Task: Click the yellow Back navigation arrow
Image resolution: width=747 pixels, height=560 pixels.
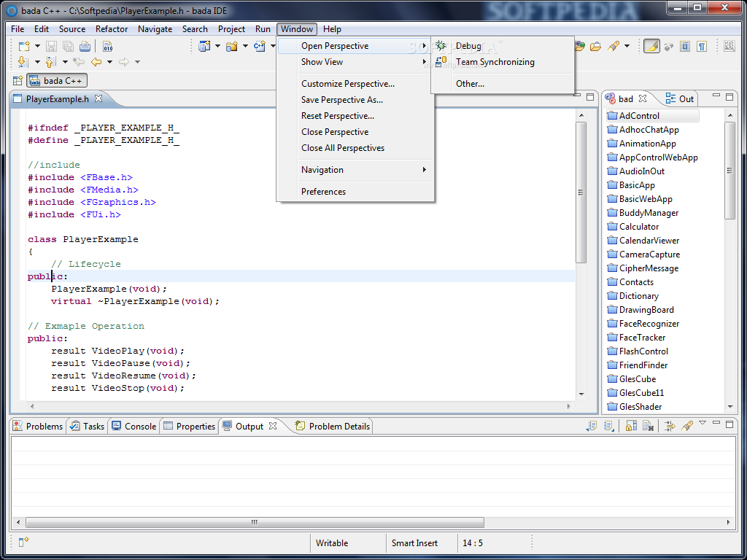Action: 96,62
